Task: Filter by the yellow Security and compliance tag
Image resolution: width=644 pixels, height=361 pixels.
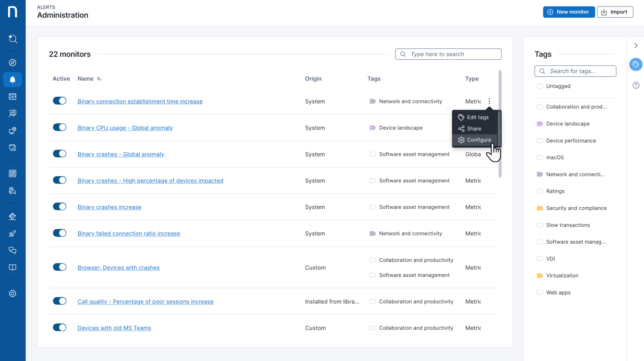Action: click(576, 208)
